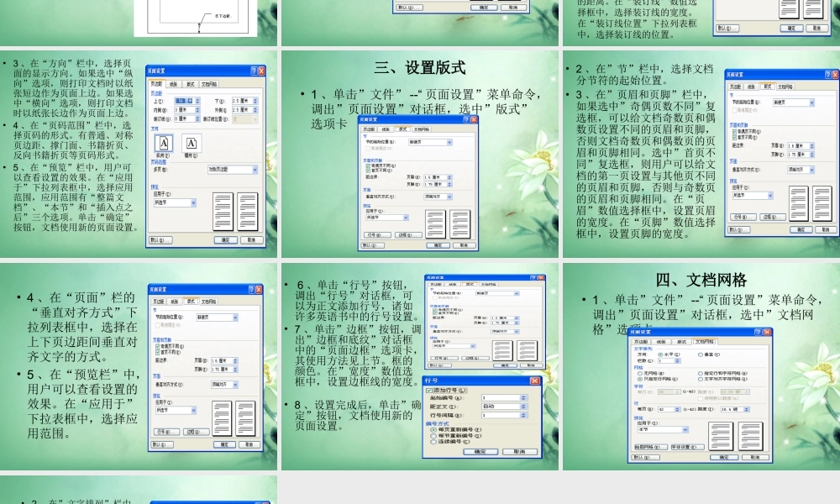Select the 无网格 radio option
Image resolution: width=840 pixels, height=504 pixels.
tap(639, 373)
